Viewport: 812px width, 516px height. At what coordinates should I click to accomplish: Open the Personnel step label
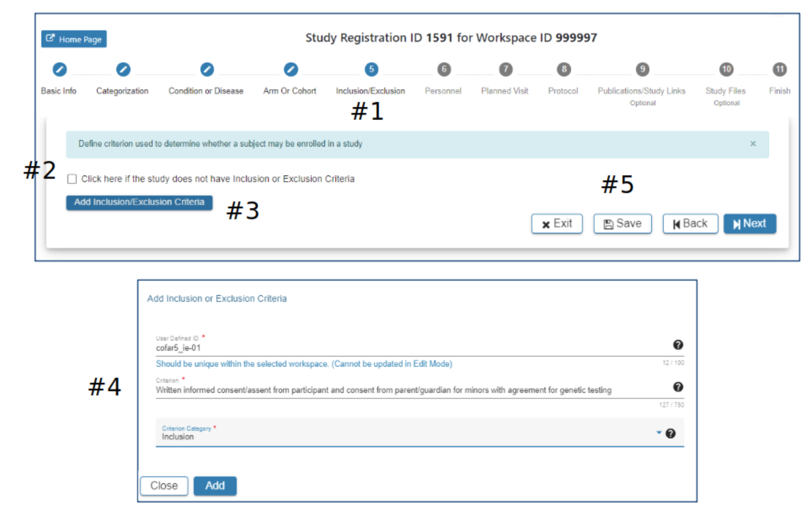tap(443, 91)
